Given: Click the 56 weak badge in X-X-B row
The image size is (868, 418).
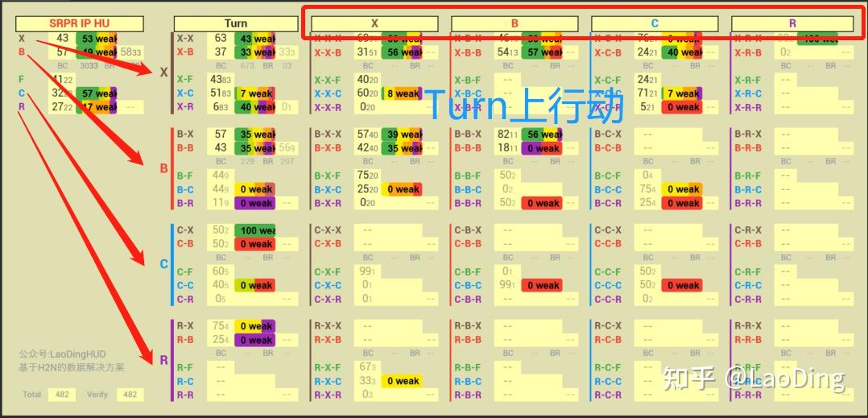Looking at the screenshot, I should point(402,52).
